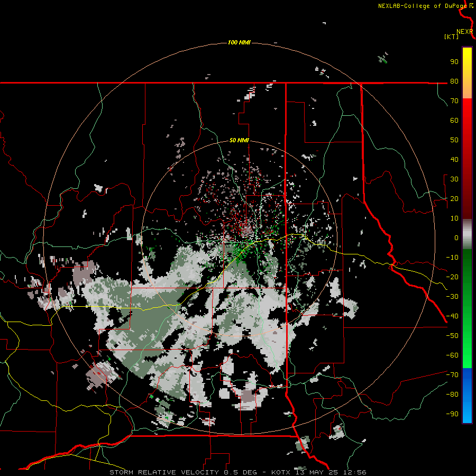Screen dimensions: 476x476
Task: Select the 60 value on the velocity scale
Action: click(x=454, y=121)
